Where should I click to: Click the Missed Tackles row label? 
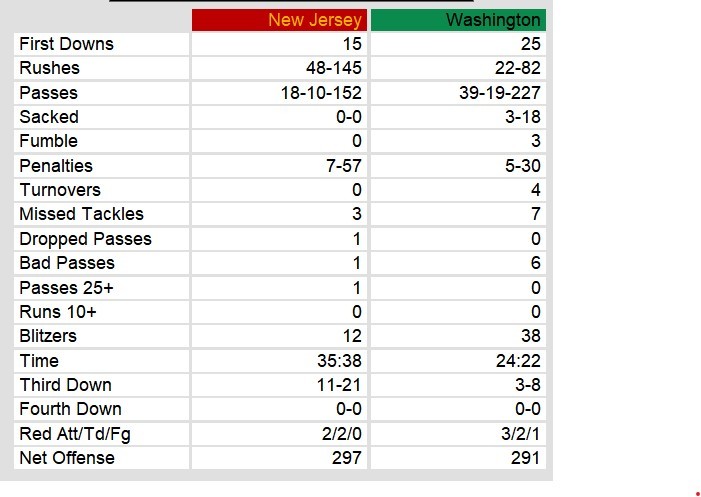point(82,214)
